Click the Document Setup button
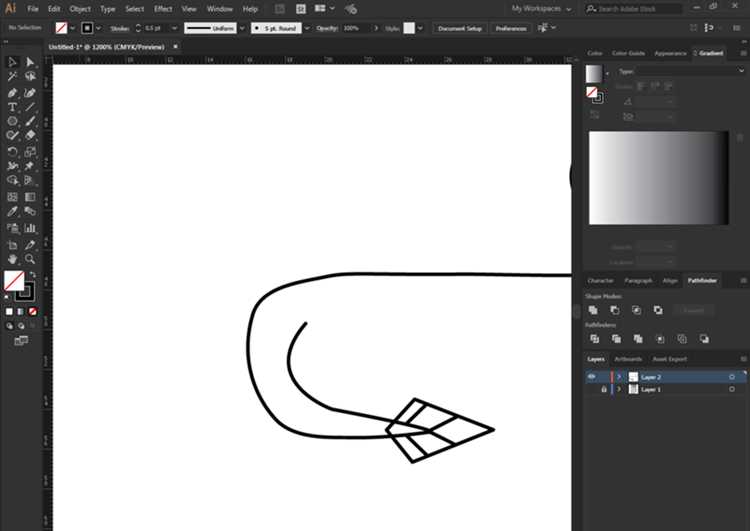Screen dimensions: 750x531 tap(460, 28)
